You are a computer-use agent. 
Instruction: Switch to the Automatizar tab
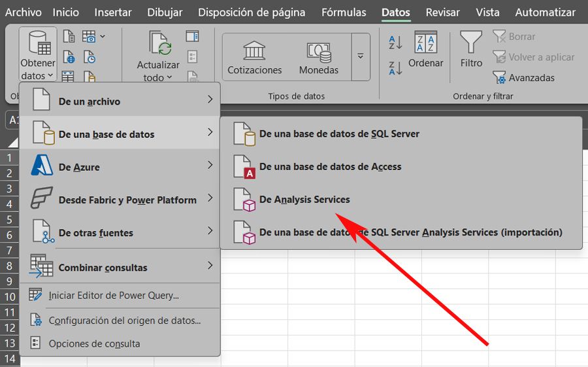pos(546,12)
